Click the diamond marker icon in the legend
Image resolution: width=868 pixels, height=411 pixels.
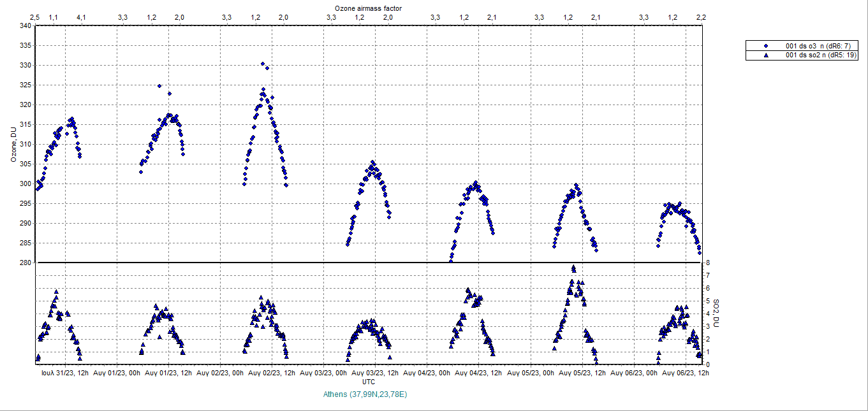click(766, 46)
